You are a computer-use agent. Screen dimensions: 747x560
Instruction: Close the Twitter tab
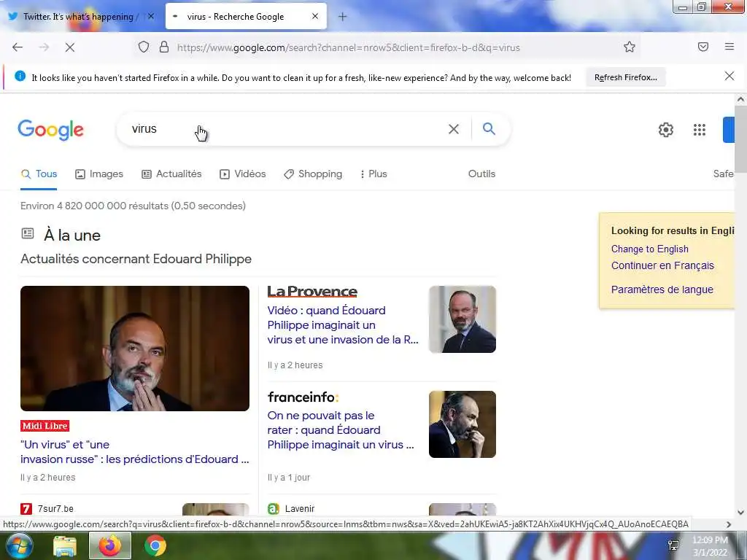tap(150, 16)
